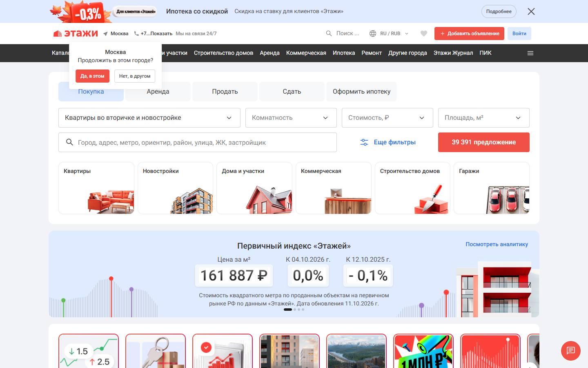Expand the Комнатность dropdown
The width and height of the screenshot is (588, 368).
(291, 118)
